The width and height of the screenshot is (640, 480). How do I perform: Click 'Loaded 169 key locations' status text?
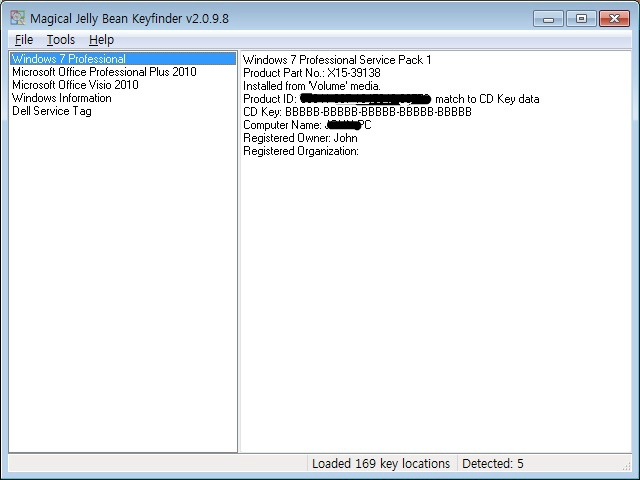pyautogui.click(x=381, y=464)
